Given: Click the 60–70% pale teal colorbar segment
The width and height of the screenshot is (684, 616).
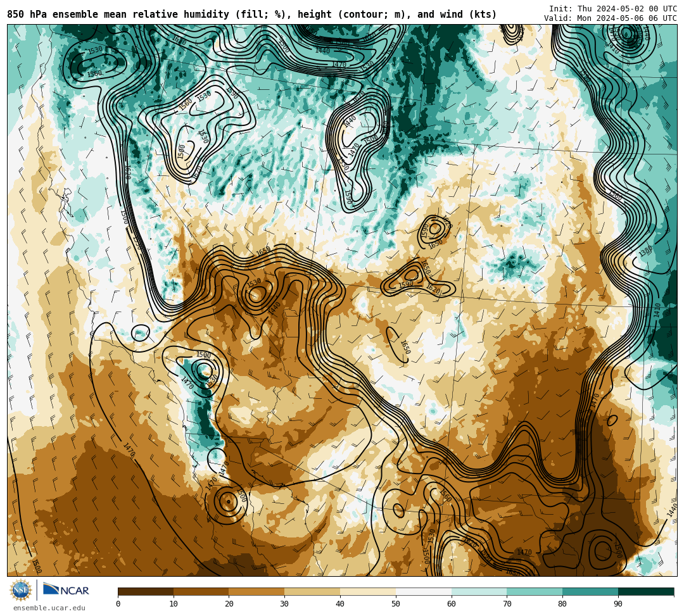Looking at the screenshot, I should [479, 591].
